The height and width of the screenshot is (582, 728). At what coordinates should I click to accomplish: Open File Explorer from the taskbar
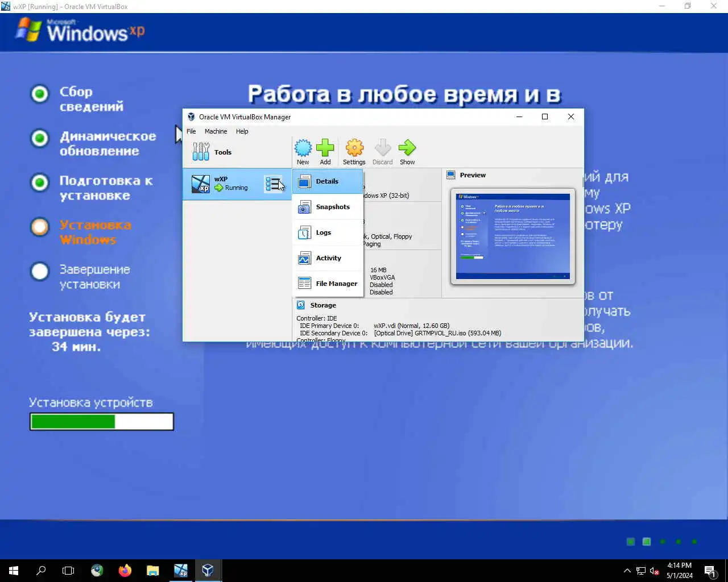(x=152, y=571)
